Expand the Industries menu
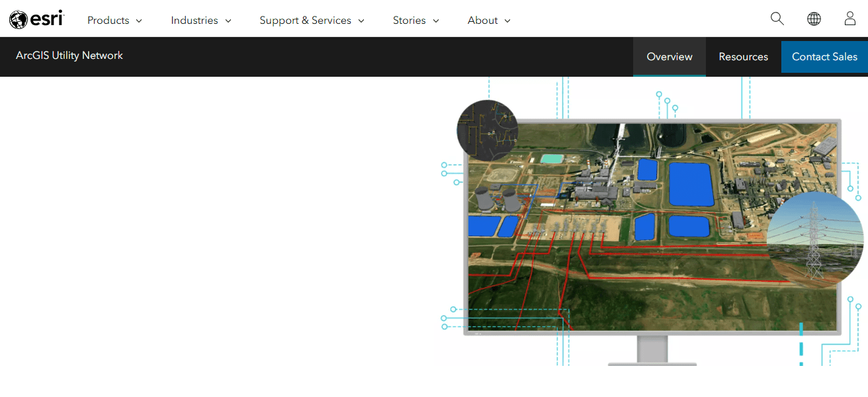Viewport: 868px width, 397px height. coord(201,21)
